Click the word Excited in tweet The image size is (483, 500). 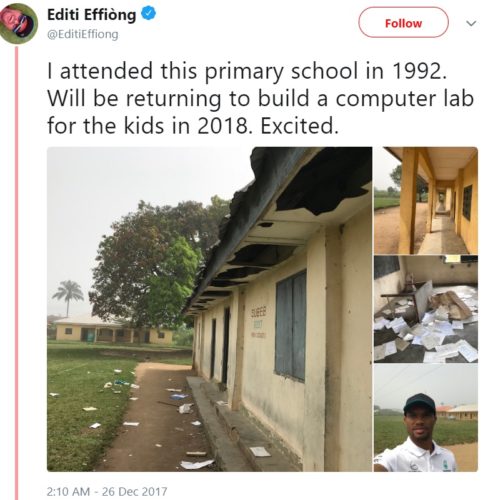[299, 126]
